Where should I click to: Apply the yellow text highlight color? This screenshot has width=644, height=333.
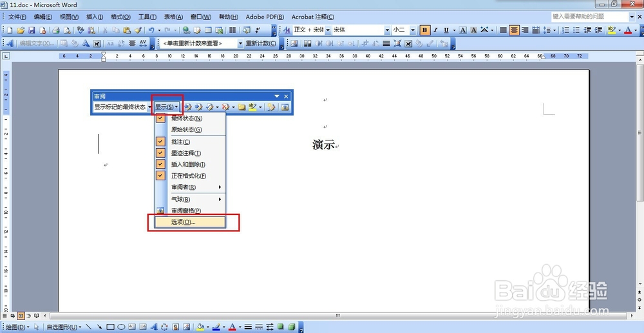[x=612, y=30]
